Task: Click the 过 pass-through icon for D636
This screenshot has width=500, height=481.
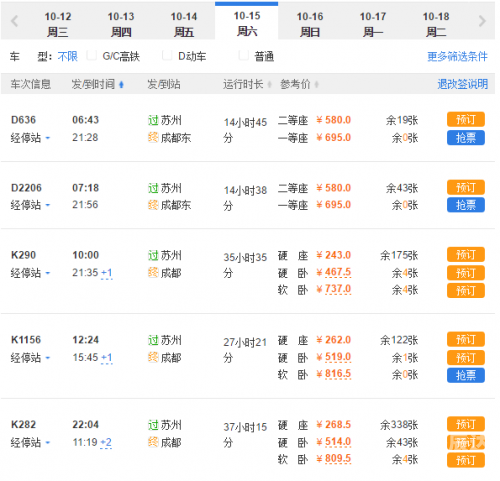Action: coord(153,120)
